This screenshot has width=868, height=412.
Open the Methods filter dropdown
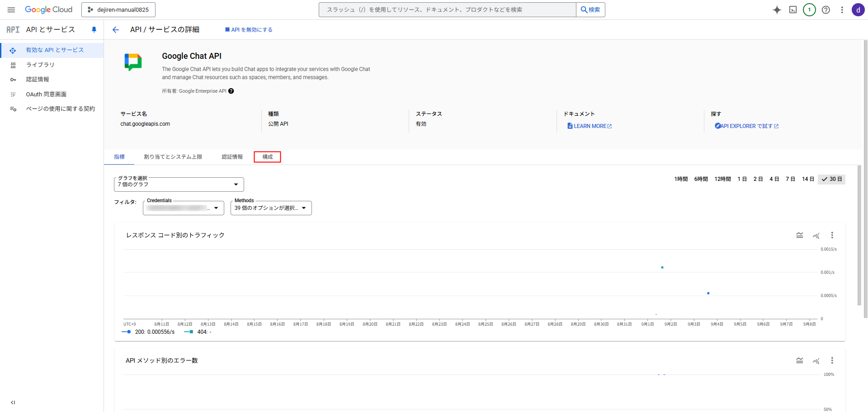point(271,208)
